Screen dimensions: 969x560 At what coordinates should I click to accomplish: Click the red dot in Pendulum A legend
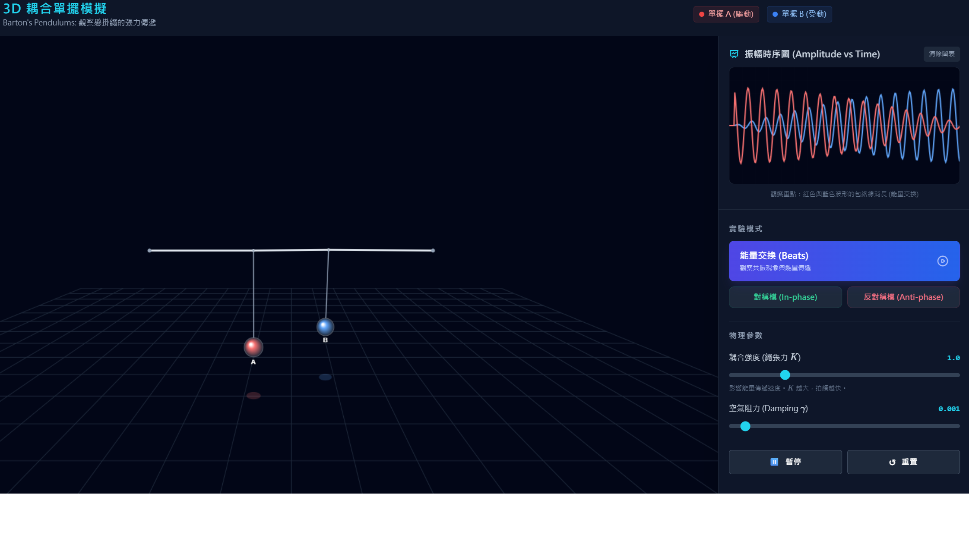click(702, 14)
